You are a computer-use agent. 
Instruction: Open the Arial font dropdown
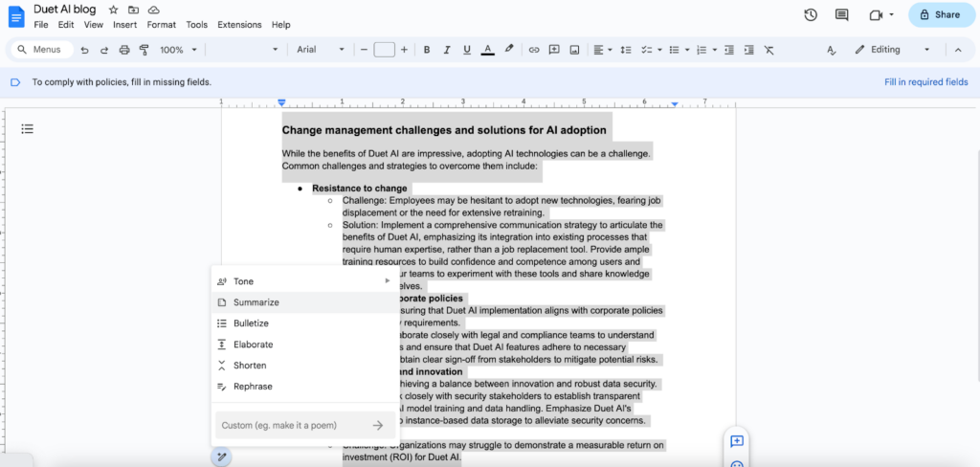(x=321, y=50)
